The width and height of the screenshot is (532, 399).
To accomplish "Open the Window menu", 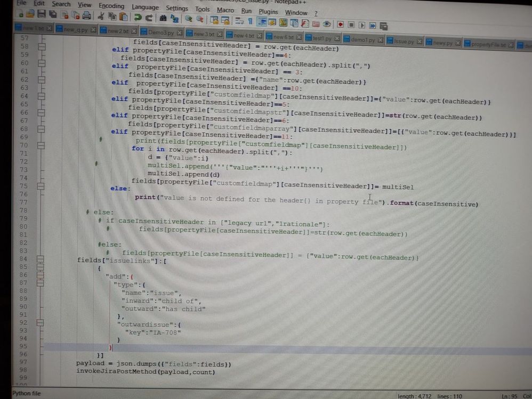I will tap(296, 13).
